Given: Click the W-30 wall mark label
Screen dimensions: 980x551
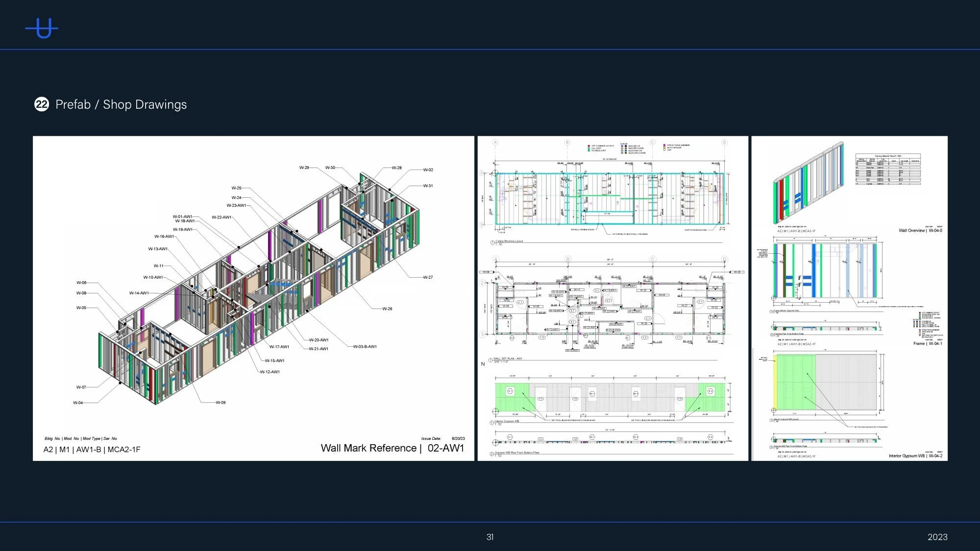Looking at the screenshot, I should [x=330, y=168].
